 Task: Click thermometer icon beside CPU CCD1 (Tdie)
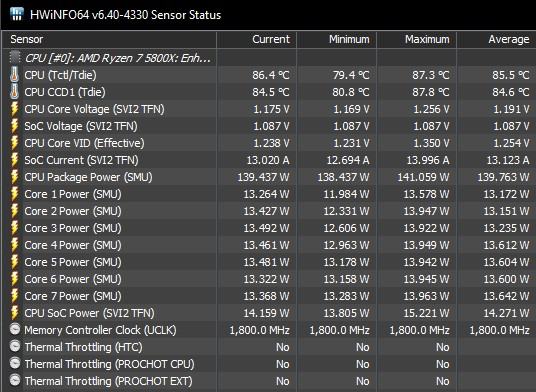14,92
